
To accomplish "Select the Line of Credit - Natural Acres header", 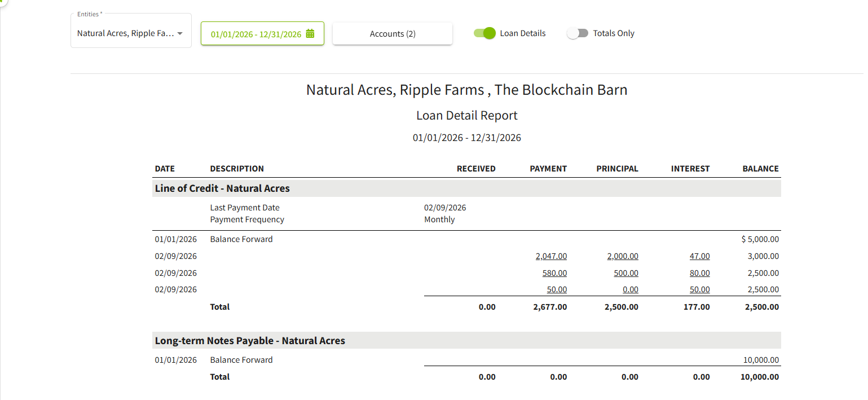I will [222, 188].
